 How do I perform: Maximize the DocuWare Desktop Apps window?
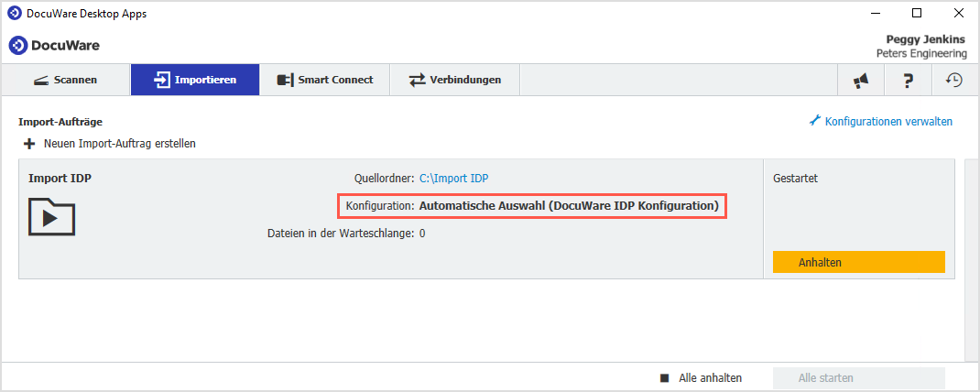click(x=916, y=13)
